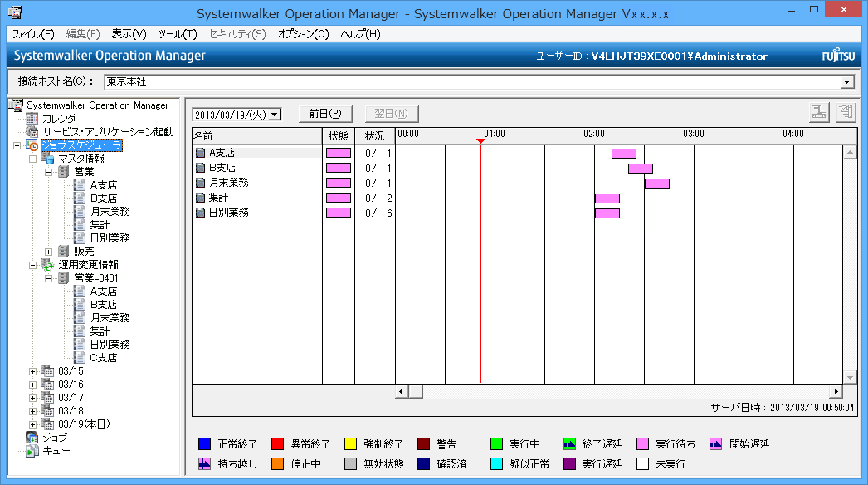Click the blue 正常終了 legend swatch
Viewport: 868px width, 485px height.
[x=204, y=444]
